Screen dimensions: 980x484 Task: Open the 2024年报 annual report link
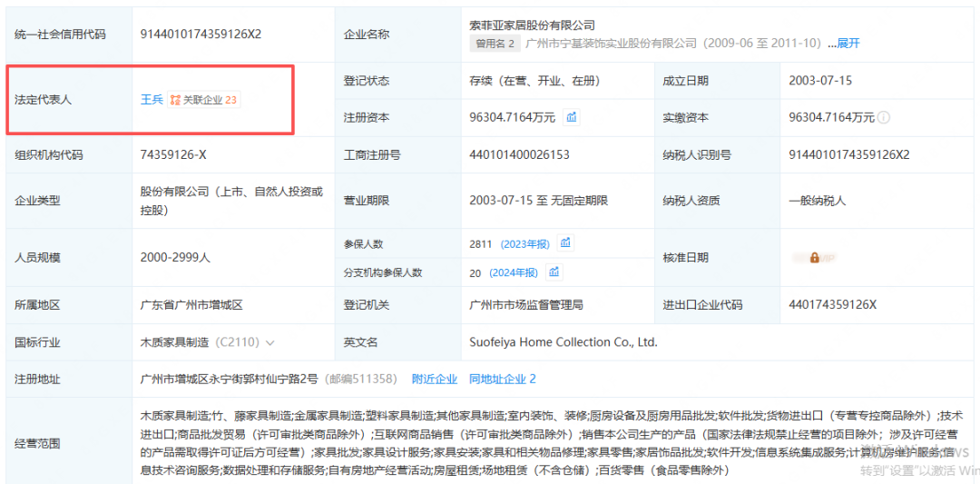(x=513, y=272)
